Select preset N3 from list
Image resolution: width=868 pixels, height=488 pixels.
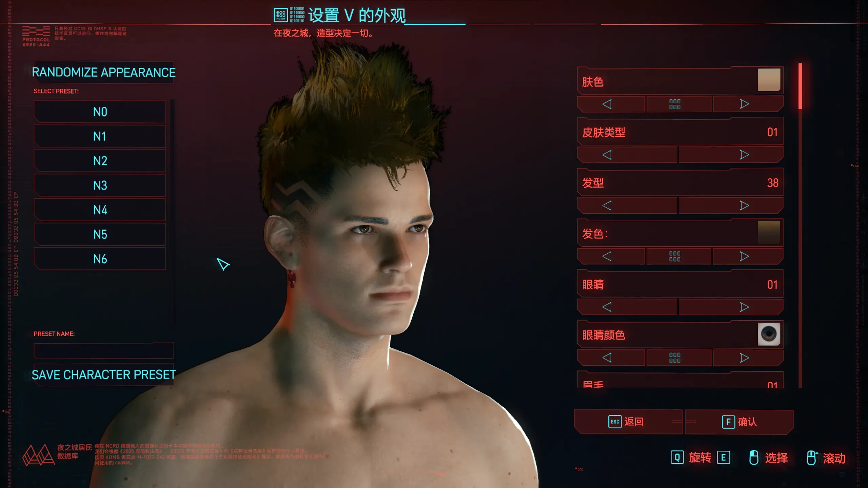pos(100,185)
